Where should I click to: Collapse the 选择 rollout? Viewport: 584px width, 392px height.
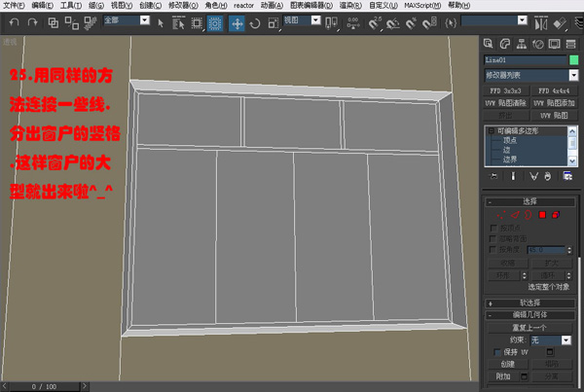click(x=530, y=201)
